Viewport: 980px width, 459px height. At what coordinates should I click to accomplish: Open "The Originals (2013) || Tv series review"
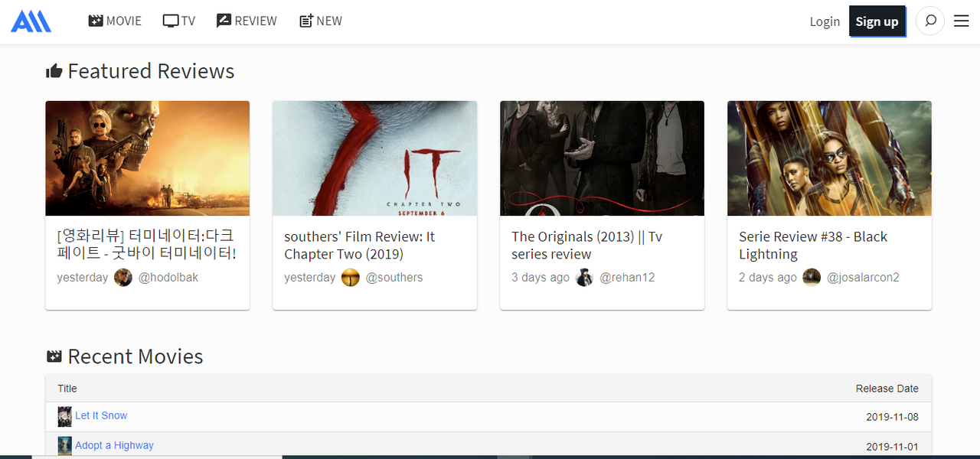point(587,245)
